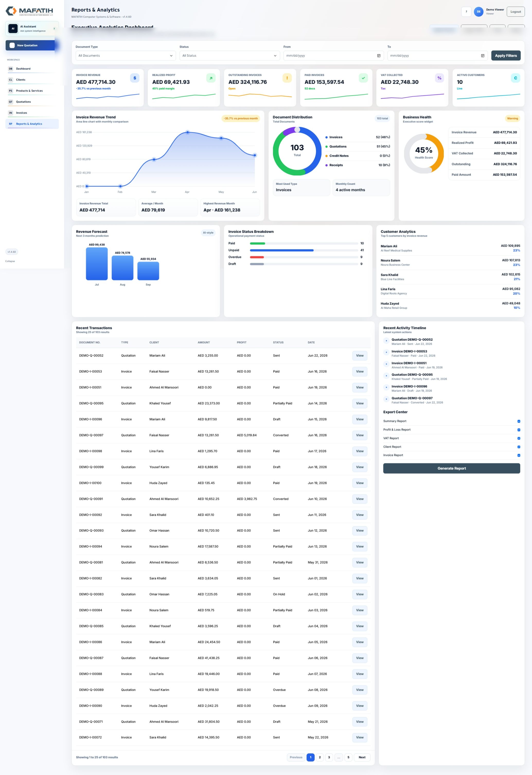Click the C icon on Active Customers card
Screen dimensions: 532x775
tap(515, 78)
